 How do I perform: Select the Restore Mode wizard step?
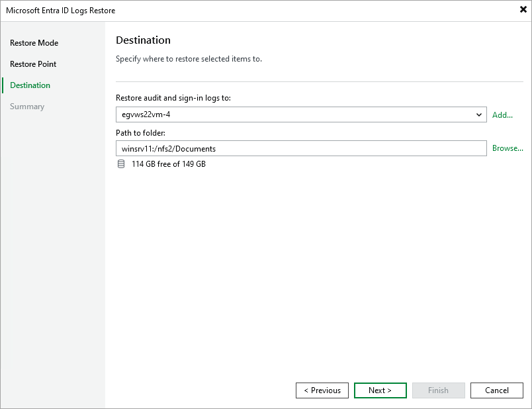click(34, 42)
